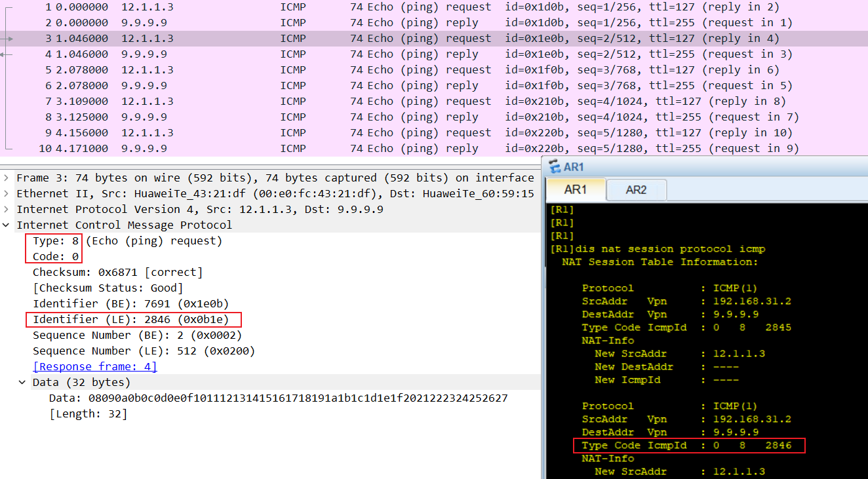This screenshot has height=479, width=868.
Task: Collapse Internet Control Message Protocol section
Action: tap(7, 225)
